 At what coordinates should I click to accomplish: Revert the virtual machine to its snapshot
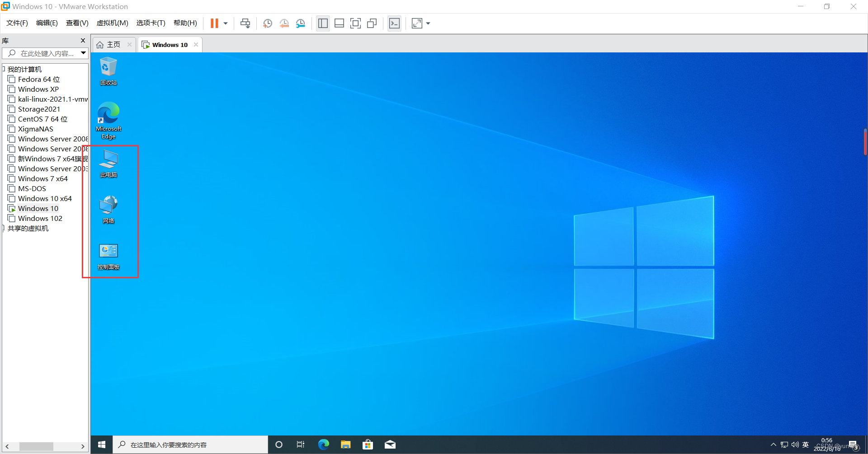point(284,23)
